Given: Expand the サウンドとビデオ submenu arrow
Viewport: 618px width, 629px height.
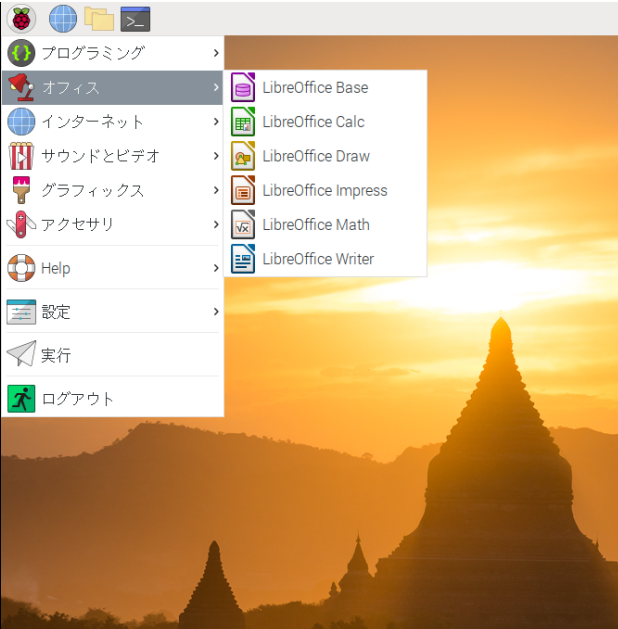Looking at the screenshot, I should tap(216, 156).
